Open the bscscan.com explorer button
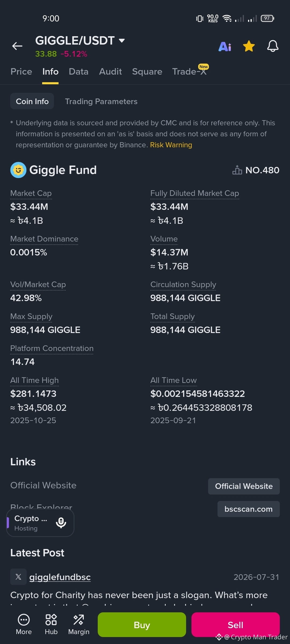The height and width of the screenshot is (644, 290). click(248, 509)
